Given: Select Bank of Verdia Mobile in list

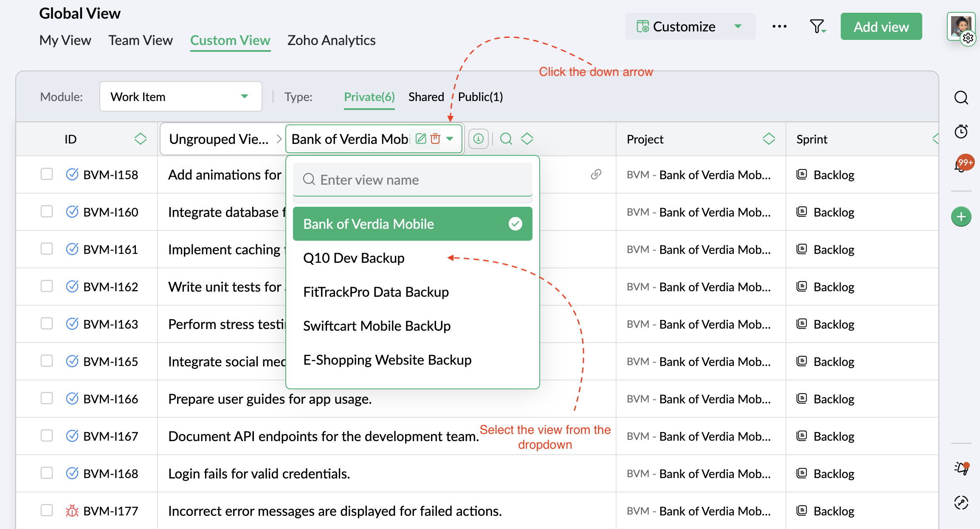Looking at the screenshot, I should pyautogui.click(x=412, y=224).
